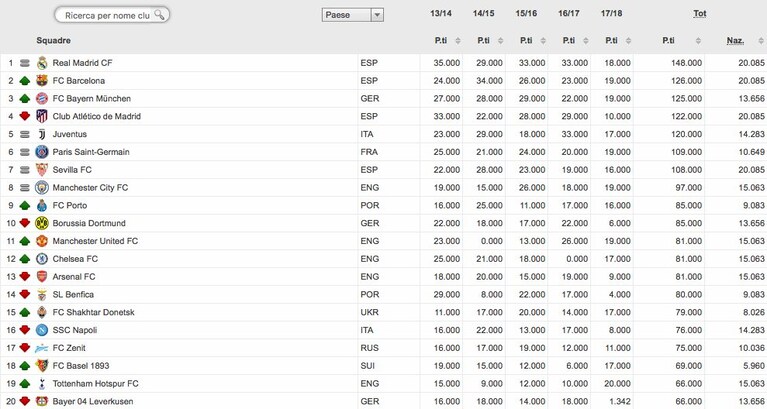Sort by total P.ti sort arrows
This screenshot has height=409, width=767.
tap(698, 41)
